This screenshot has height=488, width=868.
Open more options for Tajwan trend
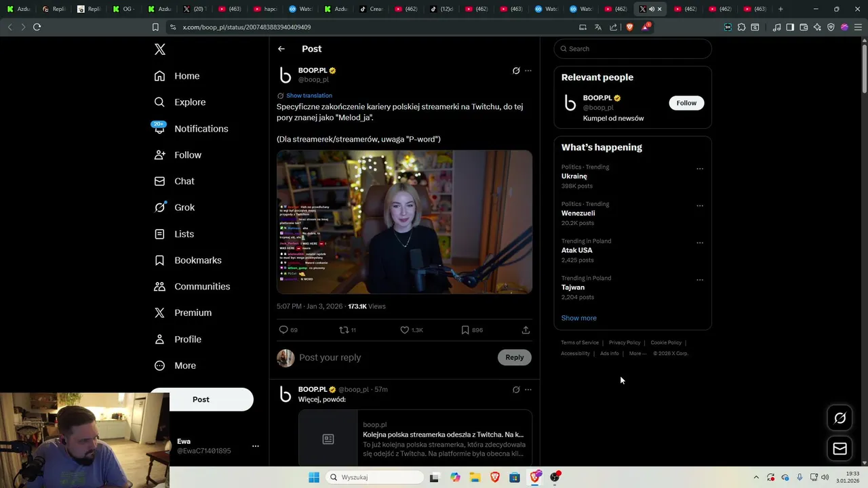tap(700, 280)
